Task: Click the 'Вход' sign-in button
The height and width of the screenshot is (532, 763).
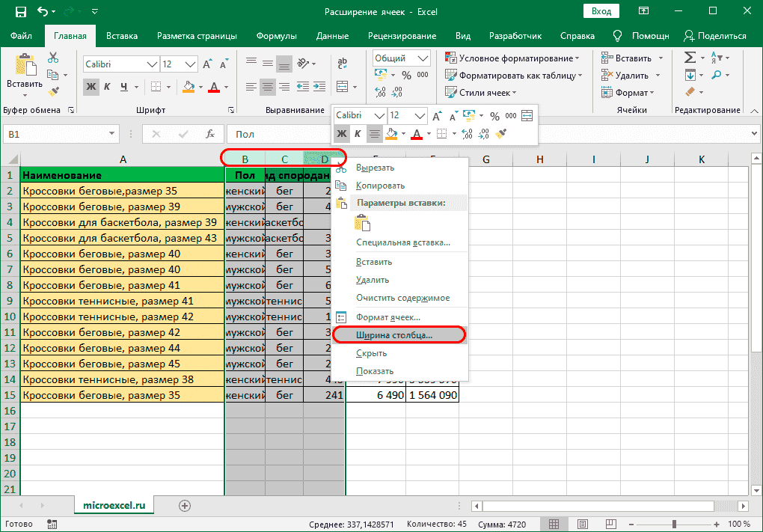Action: pyautogui.click(x=601, y=12)
